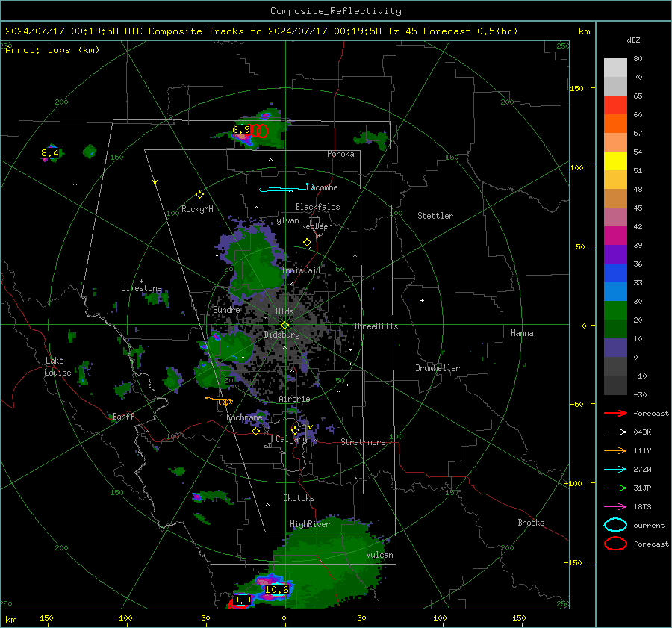Click the yellow diamond marker above Calgary label
The width and height of the screenshot is (672, 628).
(295, 430)
